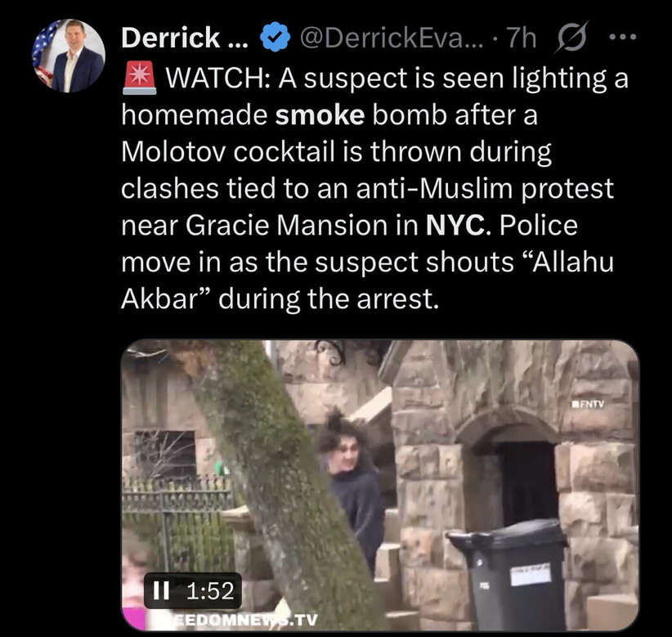Click the "WATCH:" text starting the post
672x637 pixels.
pos(217,79)
